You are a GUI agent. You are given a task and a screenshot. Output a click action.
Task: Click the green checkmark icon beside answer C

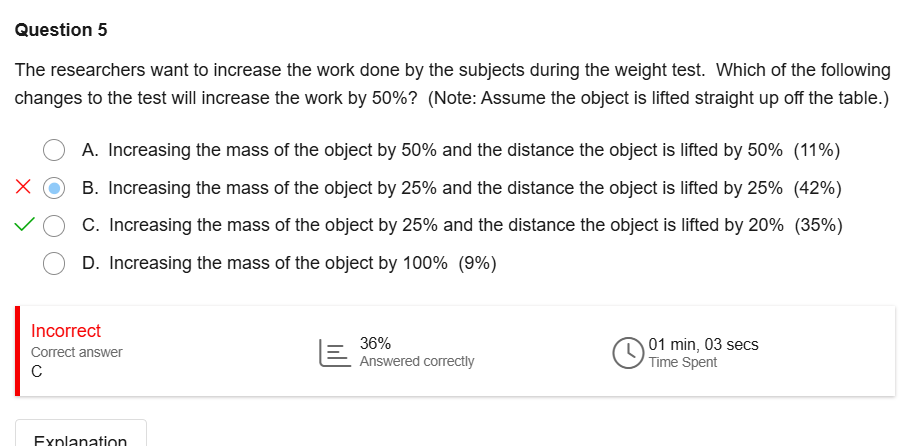tap(24, 225)
